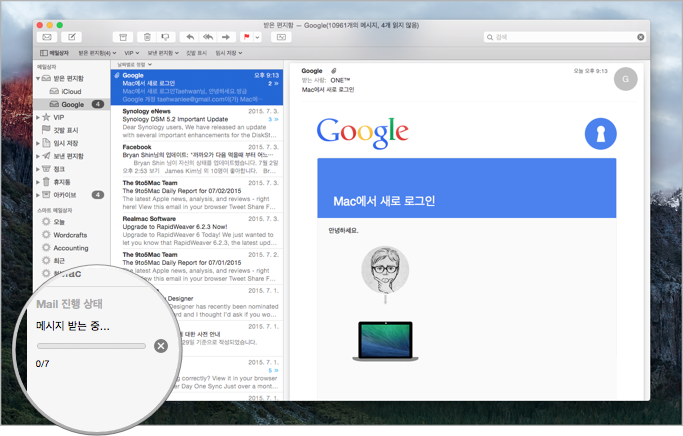Archive the selected message via toolbar
The height and width of the screenshot is (436, 683).
pos(123,37)
